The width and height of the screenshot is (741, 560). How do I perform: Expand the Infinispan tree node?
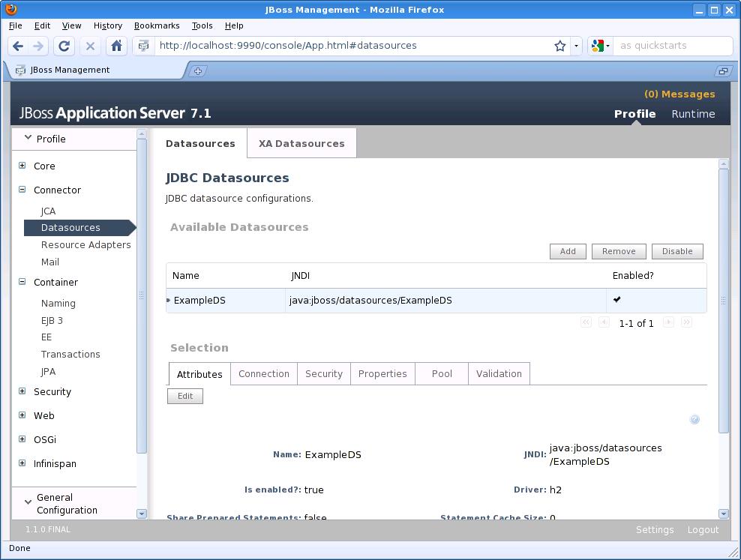pos(22,463)
